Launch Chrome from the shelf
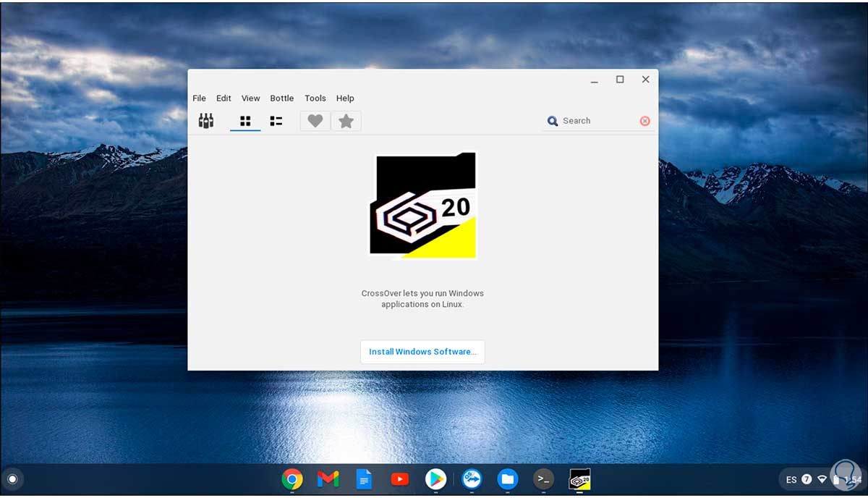Image resolution: width=868 pixels, height=498 pixels. click(292, 479)
